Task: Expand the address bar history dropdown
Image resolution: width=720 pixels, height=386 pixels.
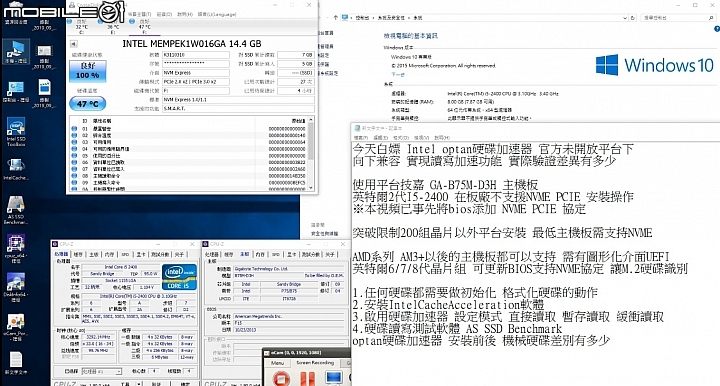Action: click(x=624, y=17)
